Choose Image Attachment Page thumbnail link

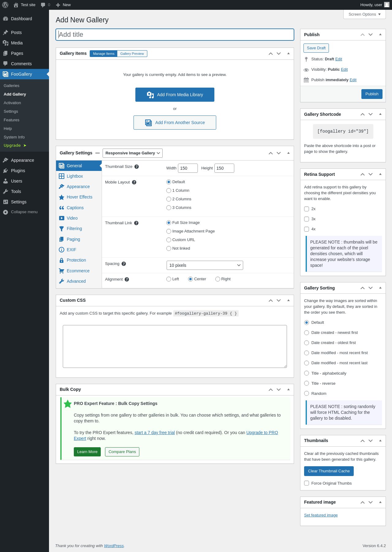click(x=169, y=231)
